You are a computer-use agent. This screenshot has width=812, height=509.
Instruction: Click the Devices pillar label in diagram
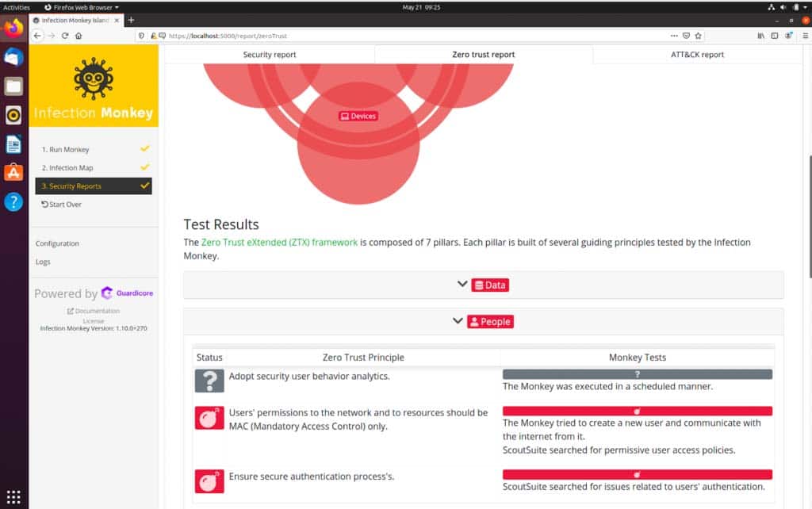pos(358,116)
